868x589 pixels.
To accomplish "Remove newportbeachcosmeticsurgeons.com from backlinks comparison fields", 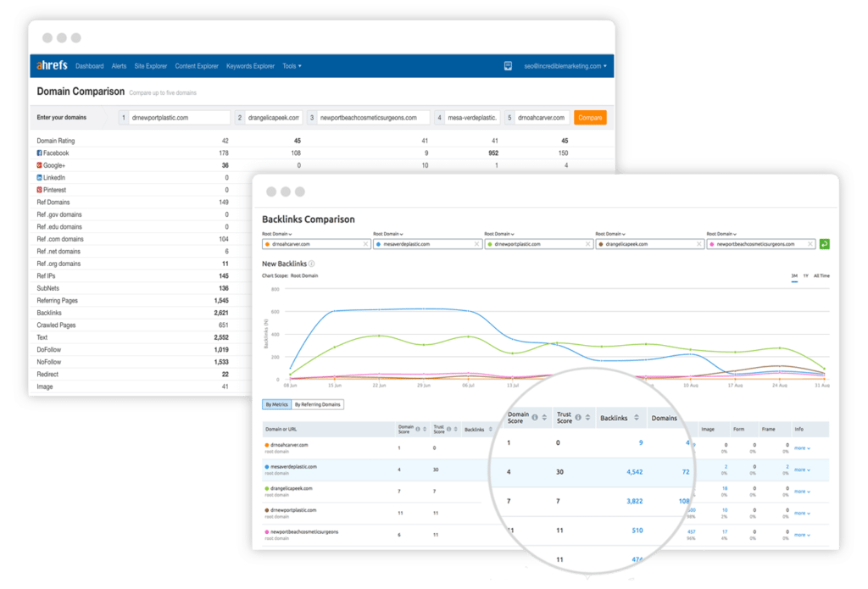I will (810, 244).
